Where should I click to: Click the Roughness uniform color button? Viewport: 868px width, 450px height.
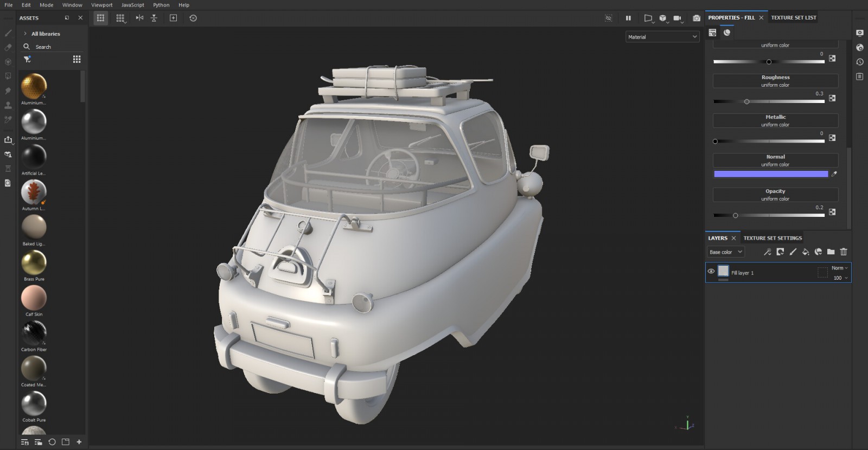[775, 81]
